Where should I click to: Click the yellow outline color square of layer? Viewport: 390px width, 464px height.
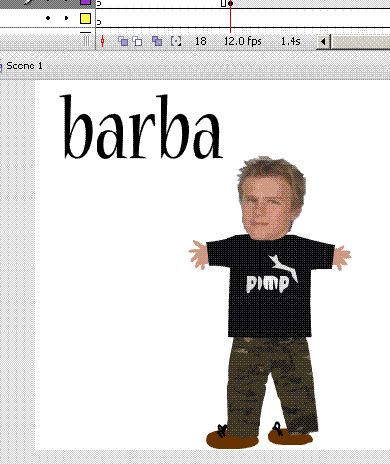point(86,18)
